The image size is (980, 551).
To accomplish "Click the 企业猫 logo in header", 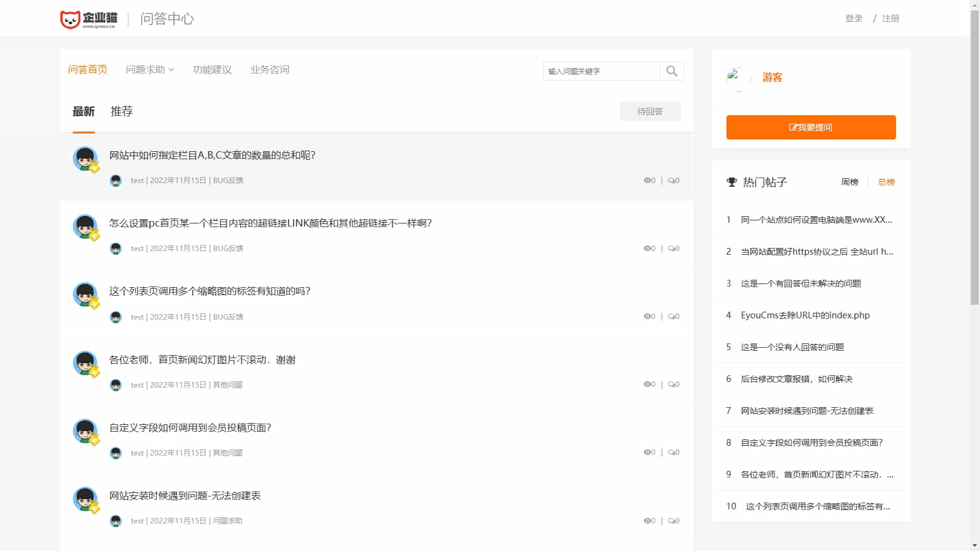I will [x=89, y=19].
